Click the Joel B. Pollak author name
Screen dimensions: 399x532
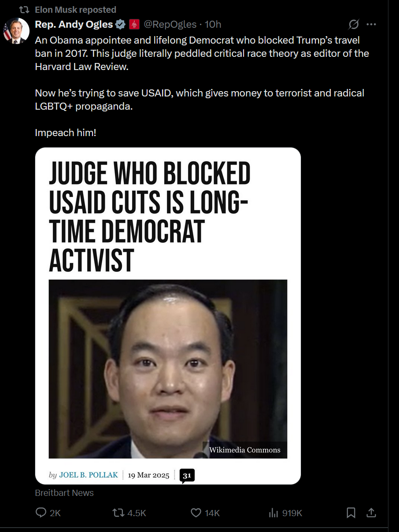[x=89, y=475]
